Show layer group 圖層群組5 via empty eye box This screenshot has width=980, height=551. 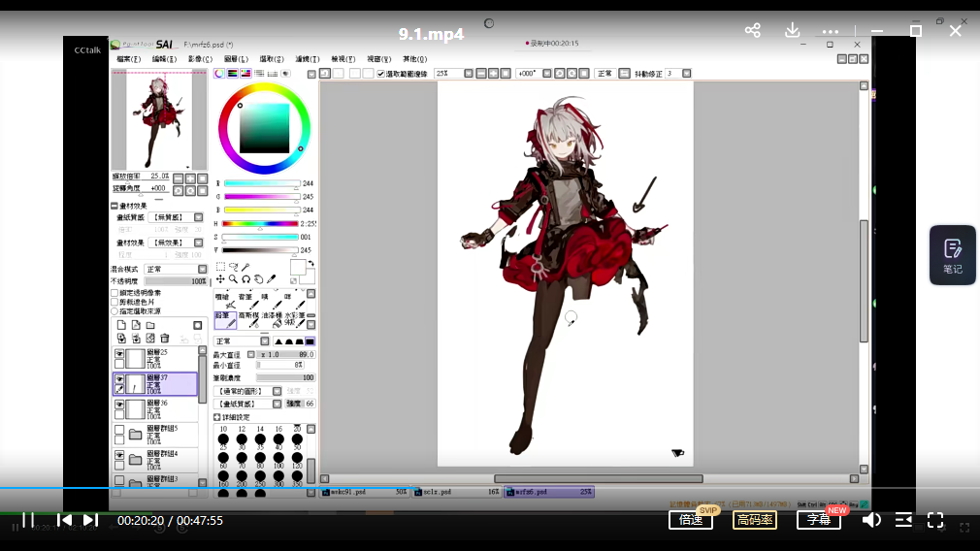pyautogui.click(x=119, y=430)
